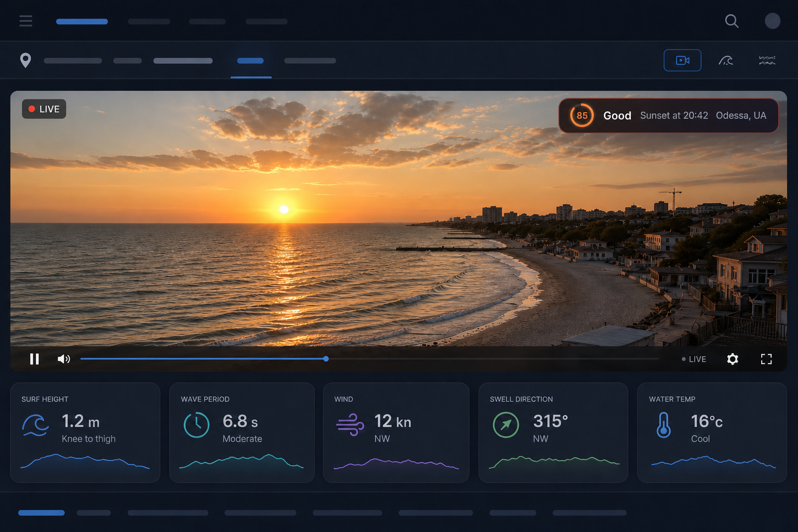Screen dimensions: 798x532
Task: Switch to the swell chart view icon
Action: pos(767,60)
